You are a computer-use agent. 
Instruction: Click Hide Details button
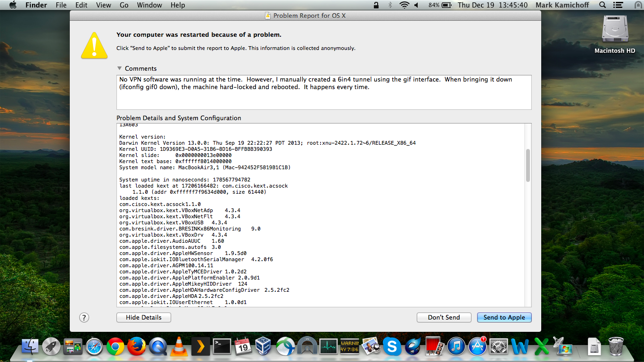(x=144, y=317)
